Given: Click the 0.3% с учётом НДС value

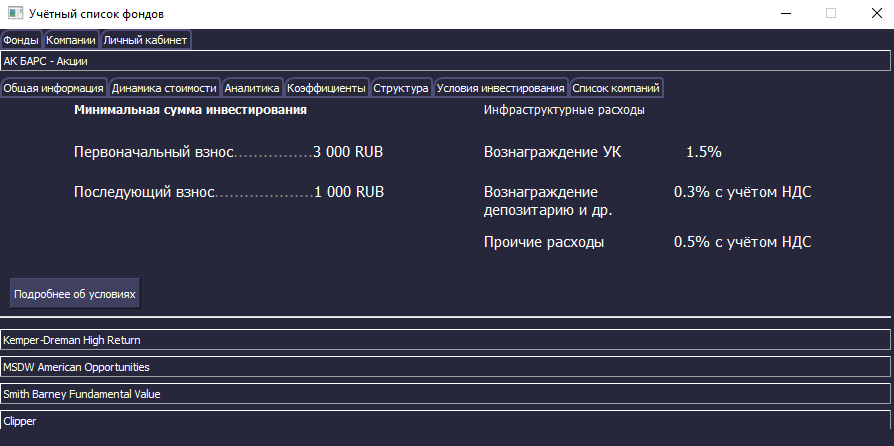Looking at the screenshot, I should [x=743, y=192].
